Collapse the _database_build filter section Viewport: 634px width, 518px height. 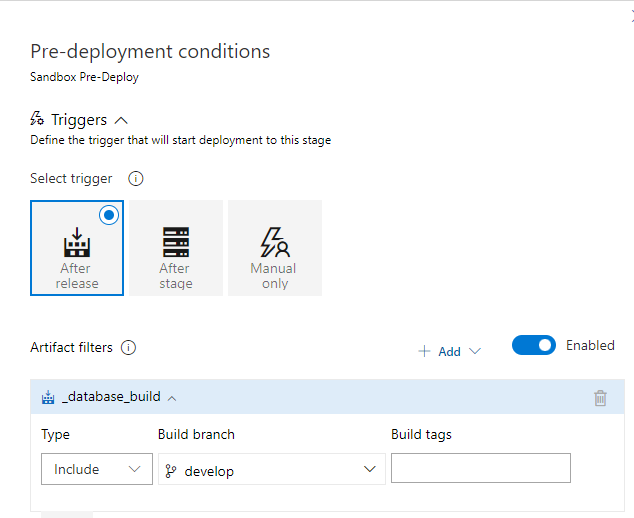pos(172,398)
